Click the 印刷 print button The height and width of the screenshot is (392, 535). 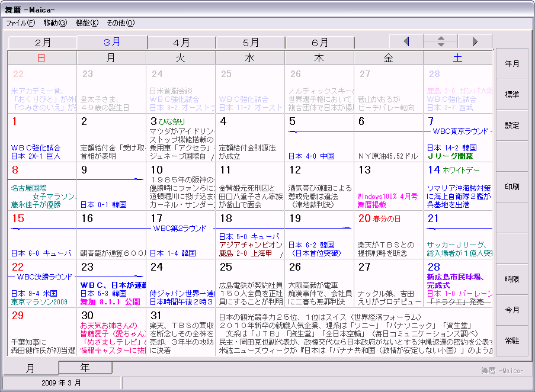[x=512, y=187]
